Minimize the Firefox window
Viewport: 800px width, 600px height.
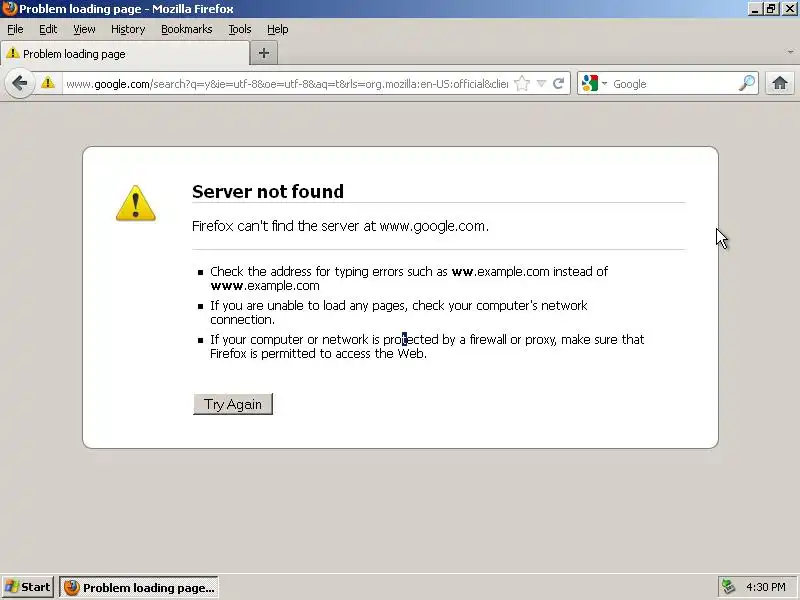(755, 9)
